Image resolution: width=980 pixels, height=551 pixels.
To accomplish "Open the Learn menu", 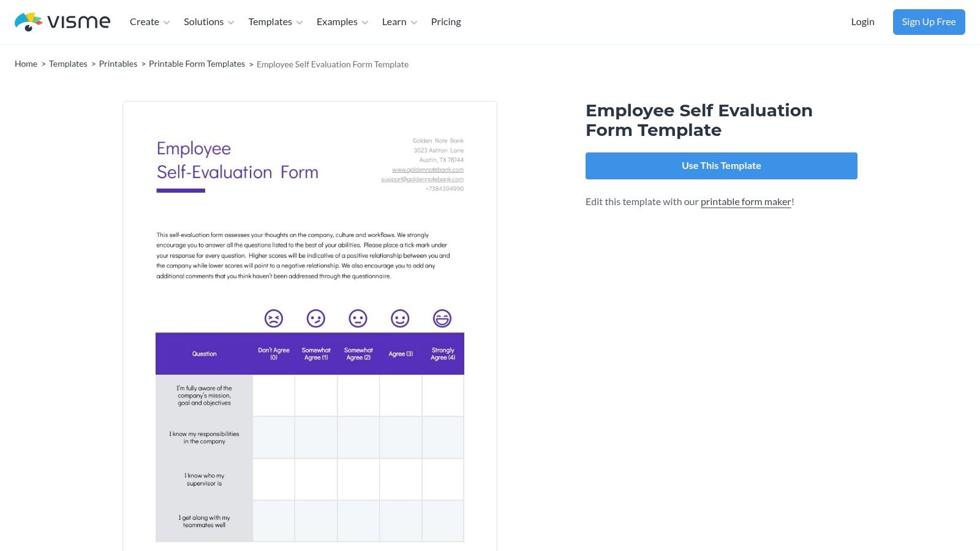I will point(394,22).
